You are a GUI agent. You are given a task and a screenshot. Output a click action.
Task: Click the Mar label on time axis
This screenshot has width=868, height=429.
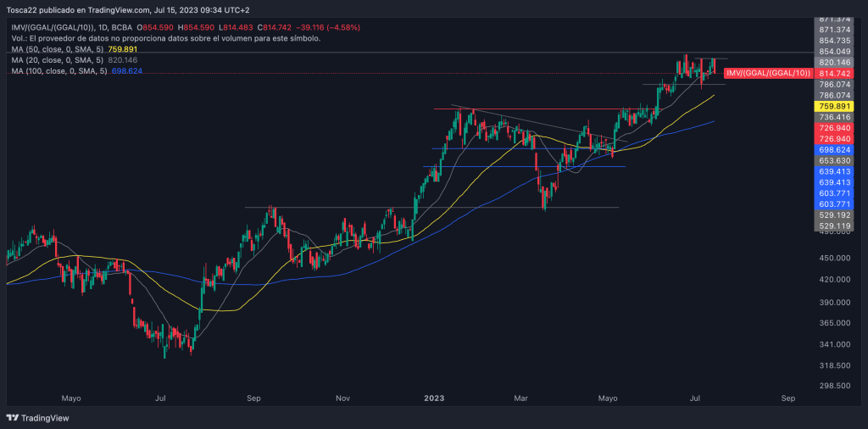pyautogui.click(x=523, y=397)
